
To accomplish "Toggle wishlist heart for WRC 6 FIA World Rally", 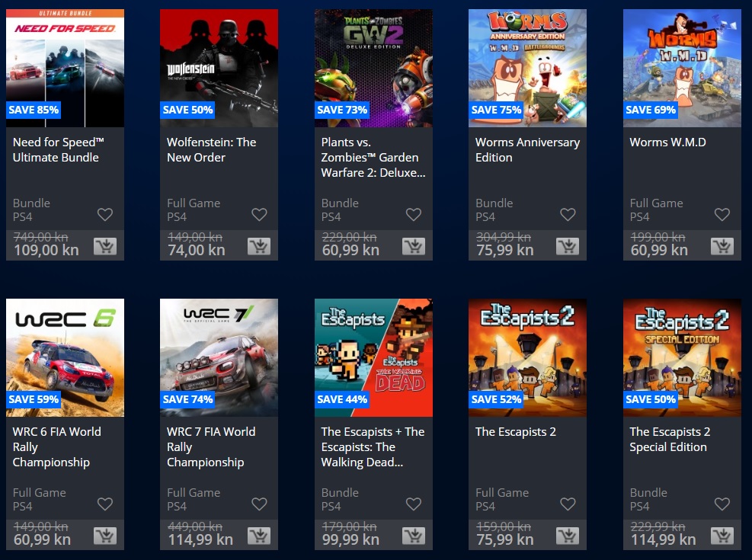I will [x=105, y=504].
